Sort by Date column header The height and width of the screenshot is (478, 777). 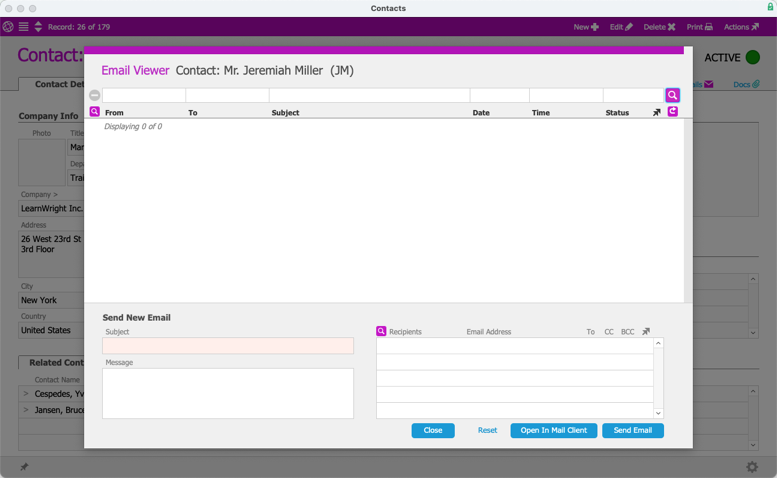pos(481,112)
